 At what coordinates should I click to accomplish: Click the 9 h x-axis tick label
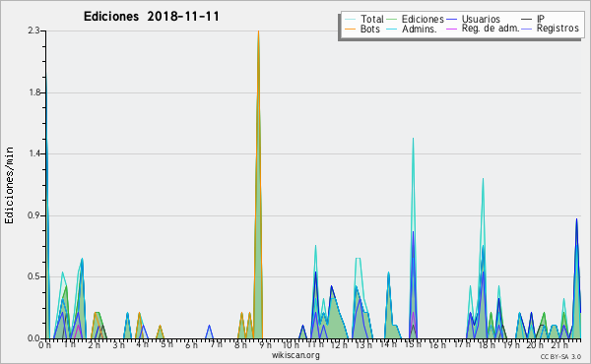[x=265, y=345]
